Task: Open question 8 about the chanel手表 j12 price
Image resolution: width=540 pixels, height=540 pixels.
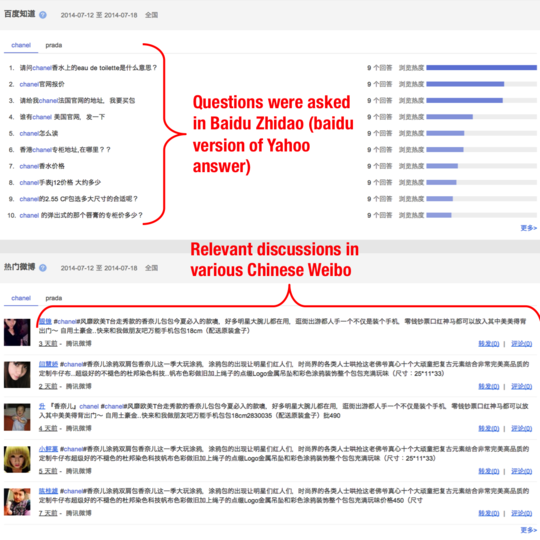Action: (60, 182)
